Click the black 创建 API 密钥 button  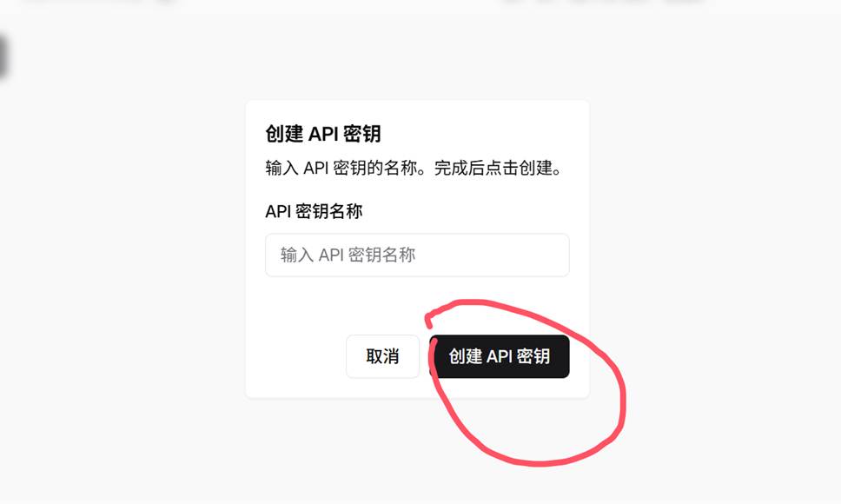pos(500,356)
